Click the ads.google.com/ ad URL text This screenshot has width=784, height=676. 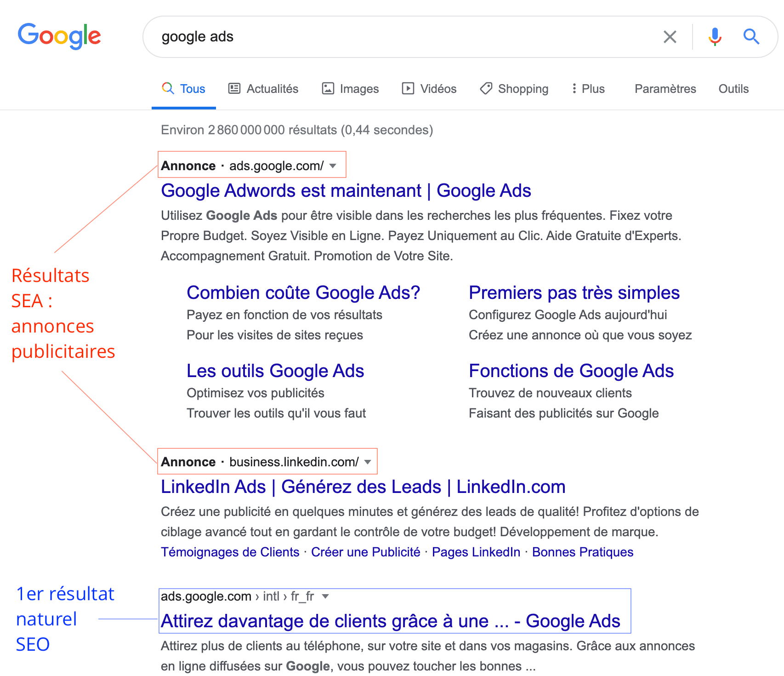[x=277, y=166]
